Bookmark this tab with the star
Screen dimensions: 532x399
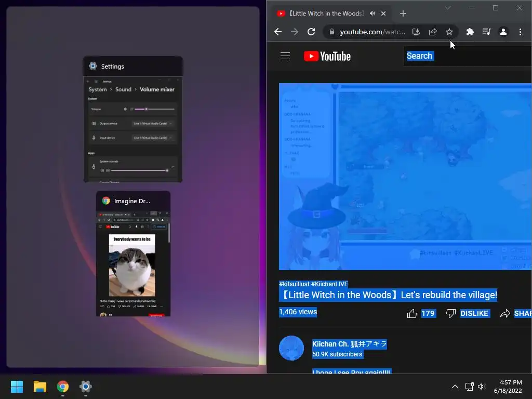[x=449, y=32]
